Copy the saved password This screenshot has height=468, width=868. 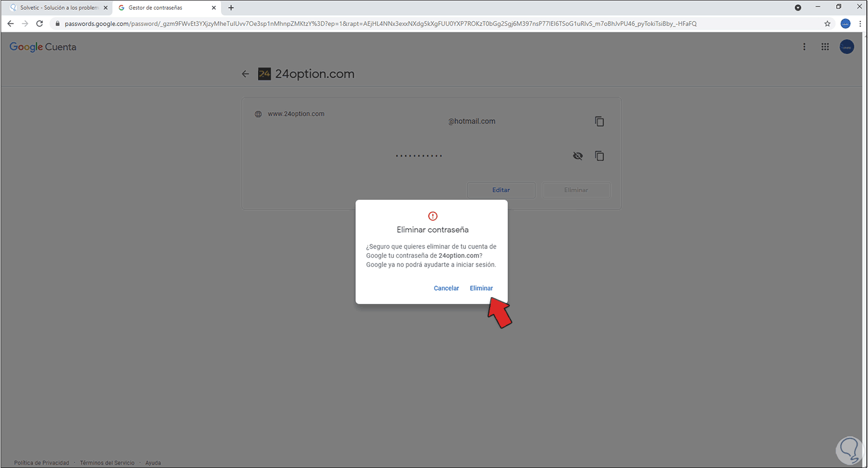[599, 156]
